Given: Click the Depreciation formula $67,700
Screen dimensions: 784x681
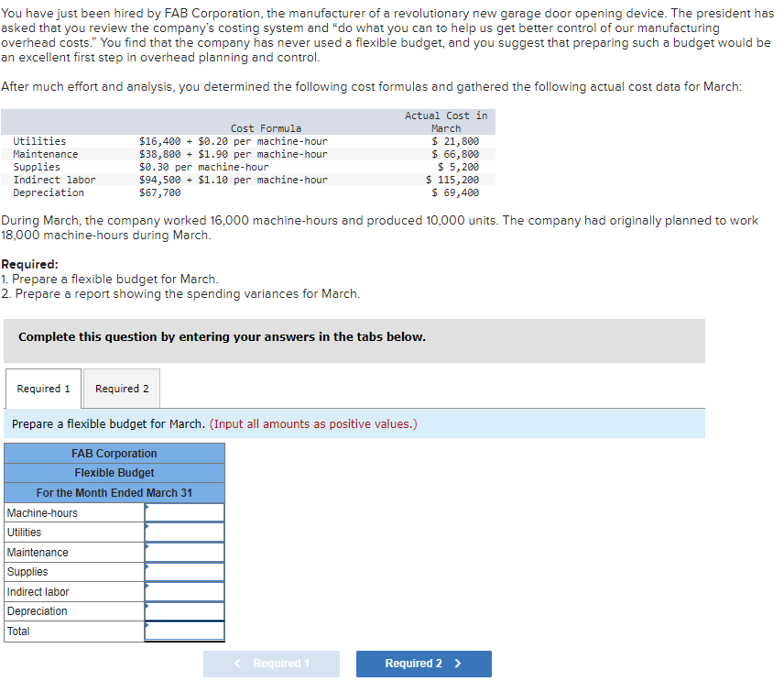Looking at the screenshot, I should coord(160,192).
